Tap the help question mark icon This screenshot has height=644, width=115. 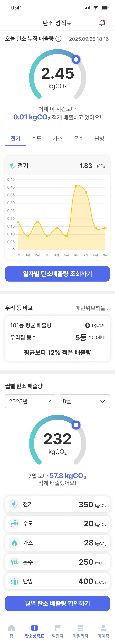point(58,39)
